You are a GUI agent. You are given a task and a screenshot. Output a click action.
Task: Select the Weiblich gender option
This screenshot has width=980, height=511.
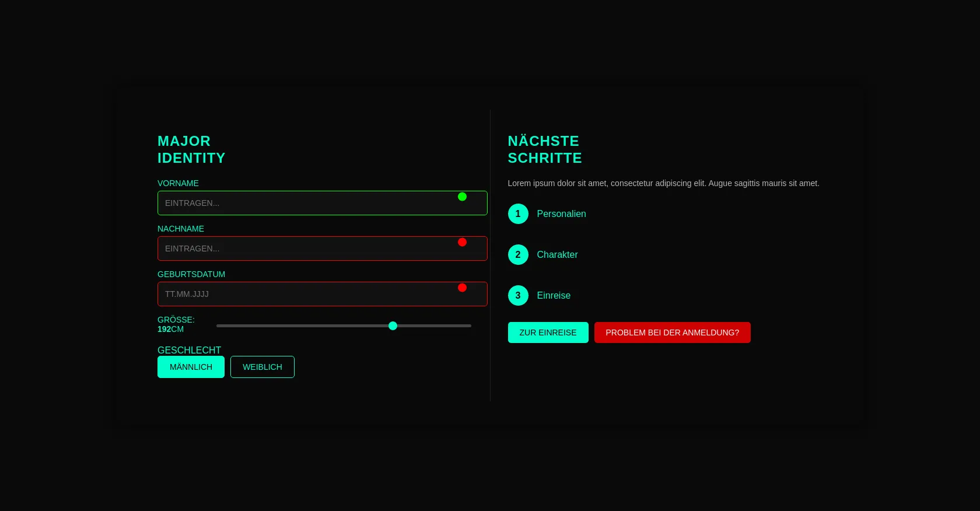262,367
